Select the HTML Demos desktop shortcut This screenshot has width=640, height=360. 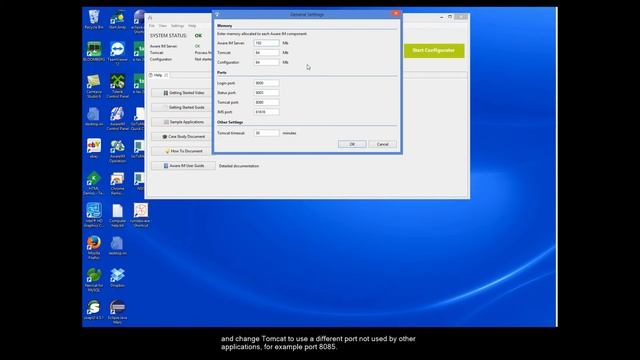pos(94,183)
